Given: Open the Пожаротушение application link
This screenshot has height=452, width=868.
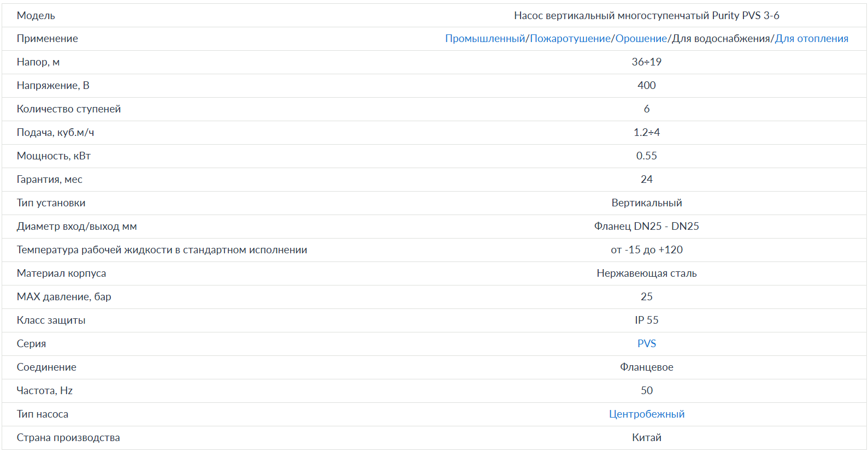Looking at the screenshot, I should [570, 39].
